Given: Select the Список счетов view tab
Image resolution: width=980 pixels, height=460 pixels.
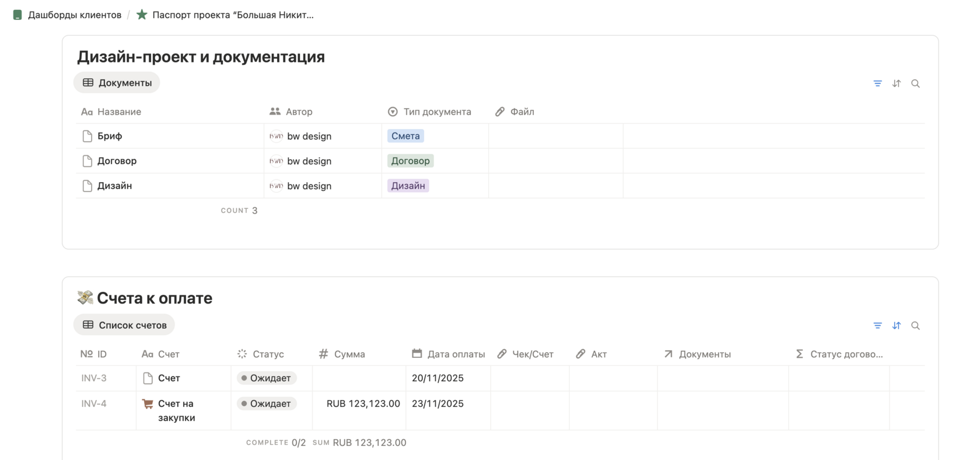Looking at the screenshot, I should coord(124,325).
